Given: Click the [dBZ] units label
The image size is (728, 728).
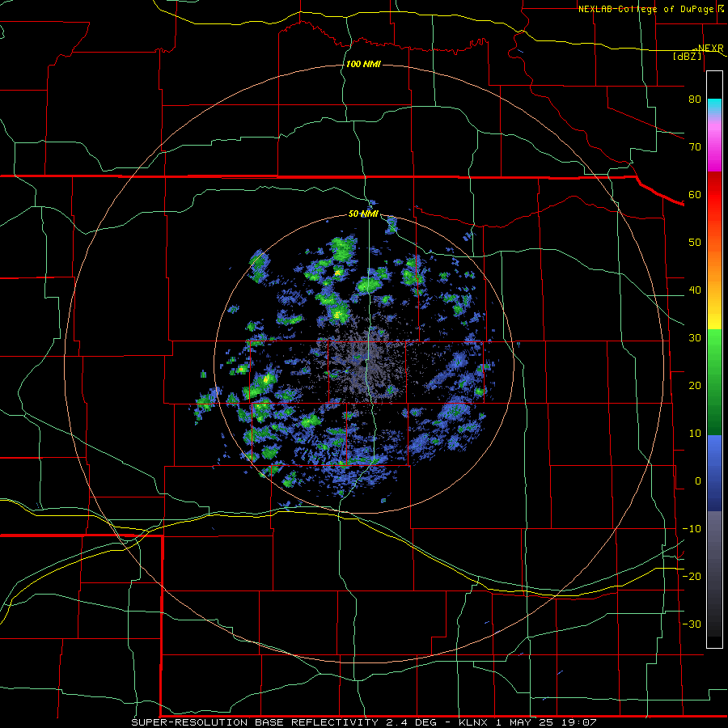Looking at the screenshot, I should click(687, 56).
